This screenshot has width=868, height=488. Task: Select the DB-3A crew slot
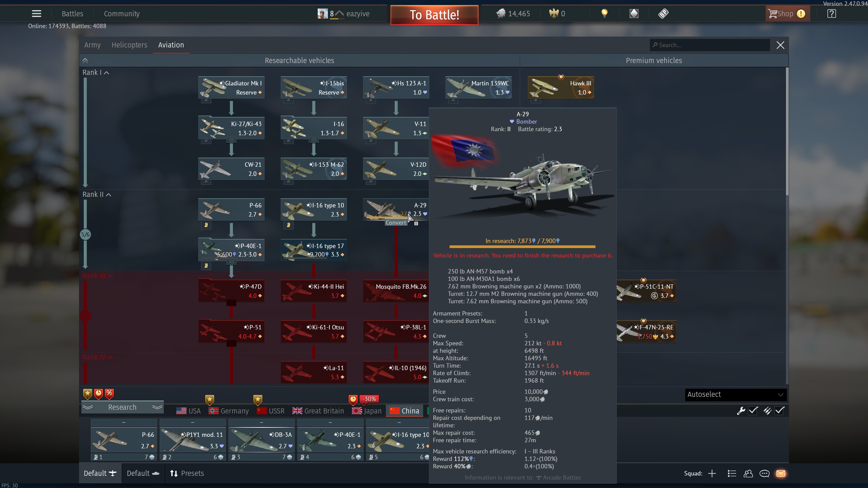261,440
